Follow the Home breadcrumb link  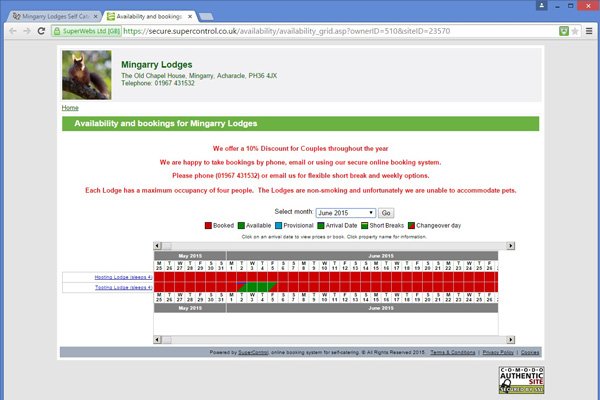tap(70, 107)
